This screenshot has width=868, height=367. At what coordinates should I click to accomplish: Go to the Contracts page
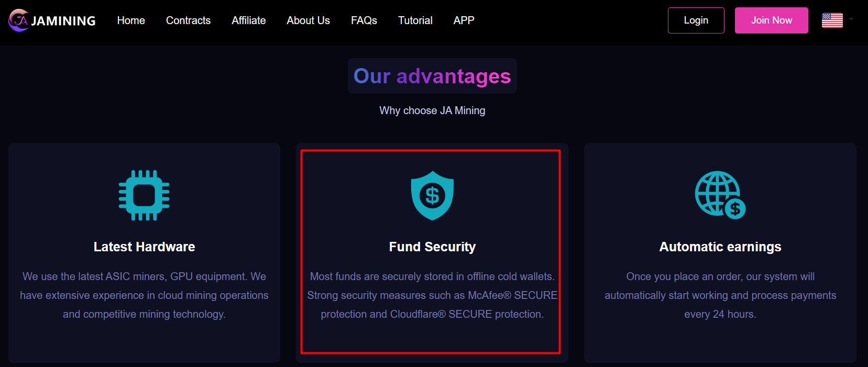tap(188, 20)
